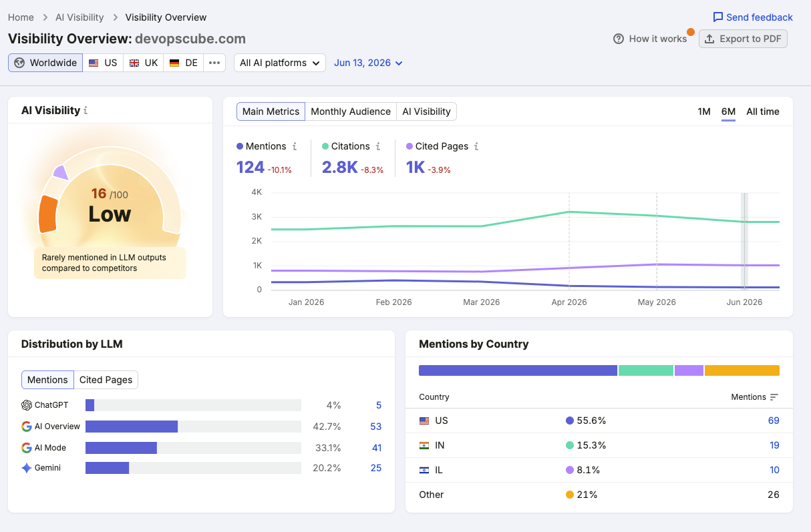This screenshot has width=811, height=532.
Task: Click the Send feedback chat icon
Action: pyautogui.click(x=718, y=17)
